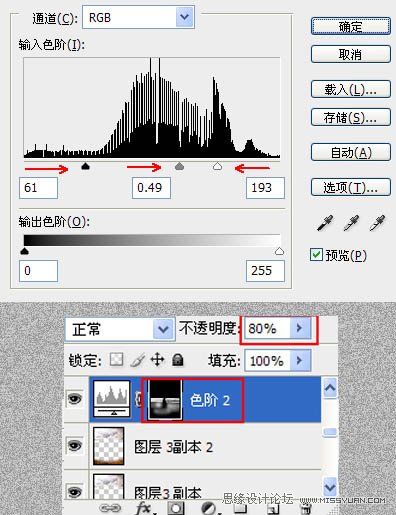Hide the 图层3 副本 layer
This screenshot has width=396, height=515.
pos(75,491)
